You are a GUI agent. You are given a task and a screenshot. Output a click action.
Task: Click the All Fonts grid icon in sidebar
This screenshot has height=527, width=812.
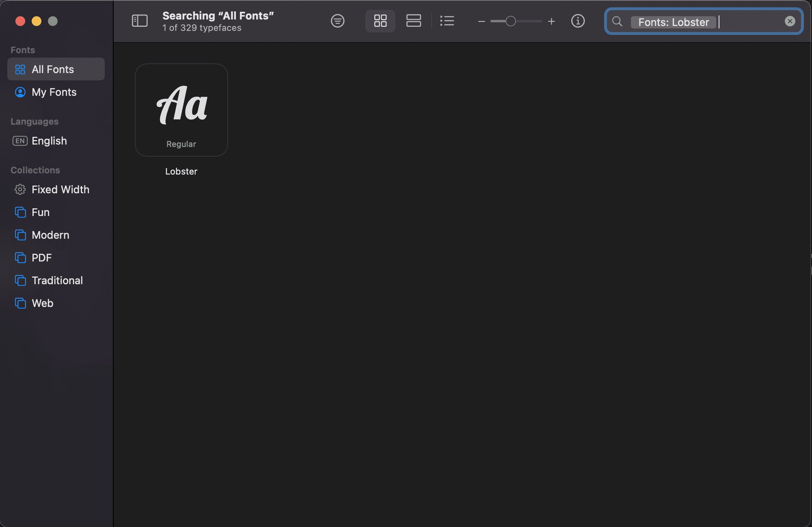tap(19, 69)
